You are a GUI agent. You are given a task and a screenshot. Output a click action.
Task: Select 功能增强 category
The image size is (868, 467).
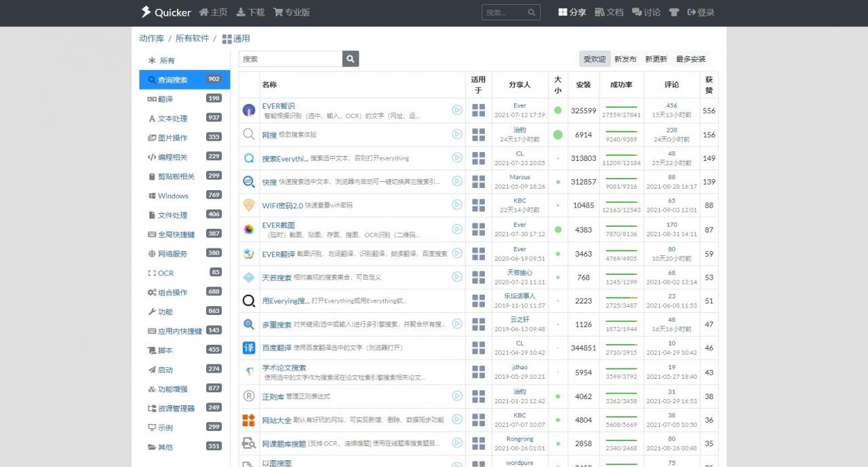[x=184, y=389]
